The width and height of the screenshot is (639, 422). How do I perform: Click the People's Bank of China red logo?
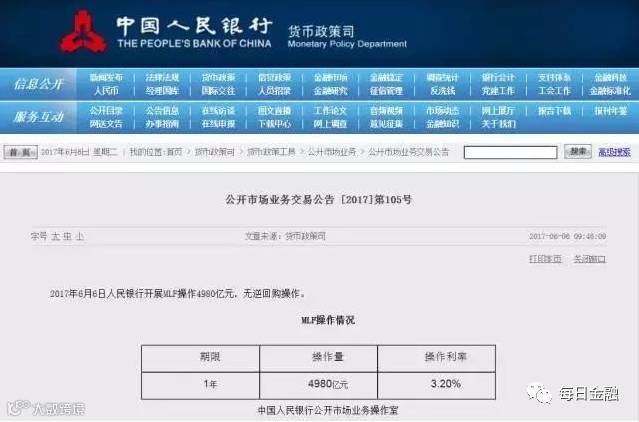(83, 32)
